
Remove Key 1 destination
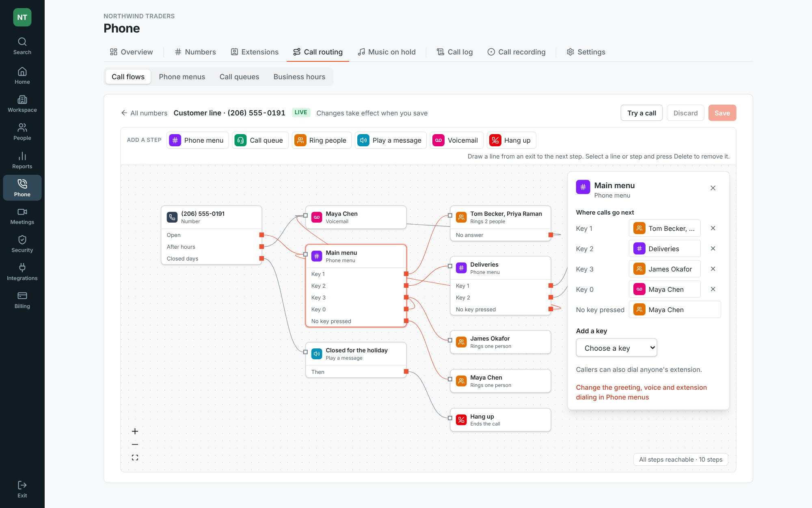coord(713,228)
